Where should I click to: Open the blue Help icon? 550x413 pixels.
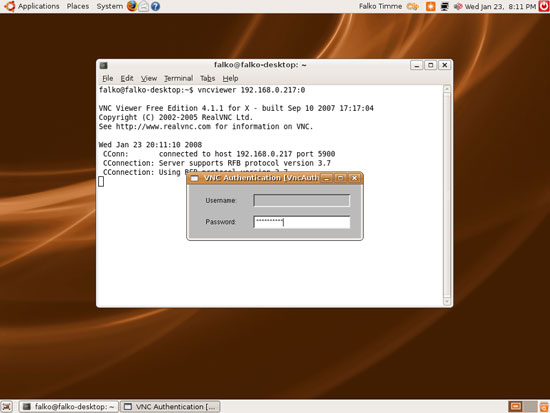pos(155,6)
